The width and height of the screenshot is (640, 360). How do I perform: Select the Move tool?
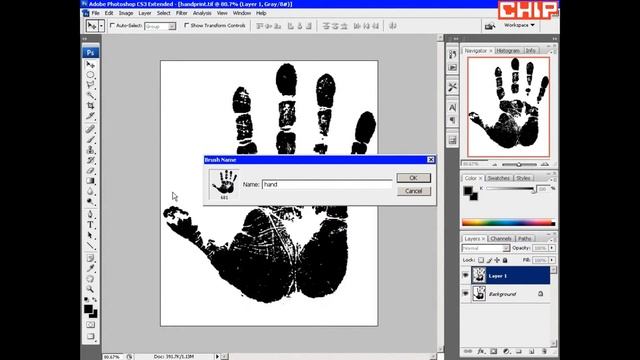pyautogui.click(x=90, y=64)
